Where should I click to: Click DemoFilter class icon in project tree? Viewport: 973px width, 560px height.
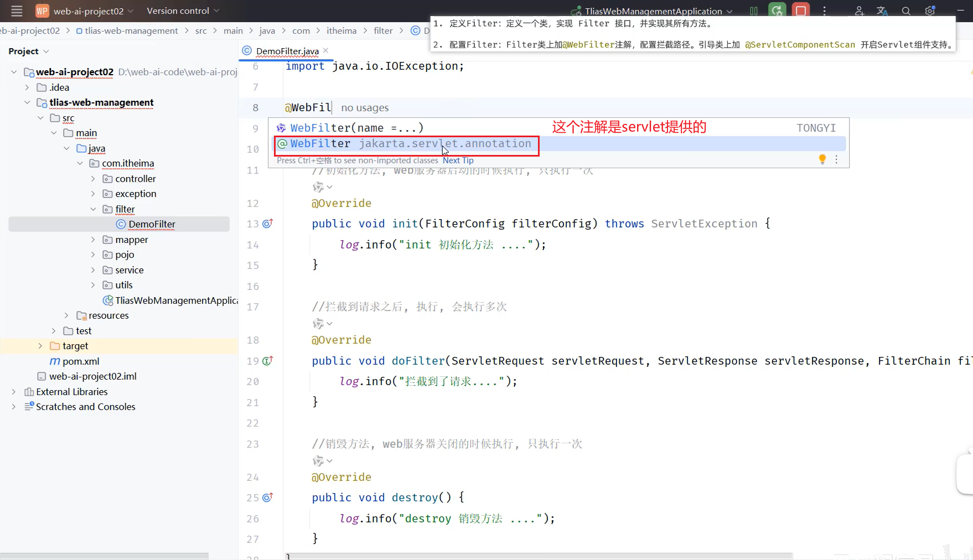click(121, 224)
